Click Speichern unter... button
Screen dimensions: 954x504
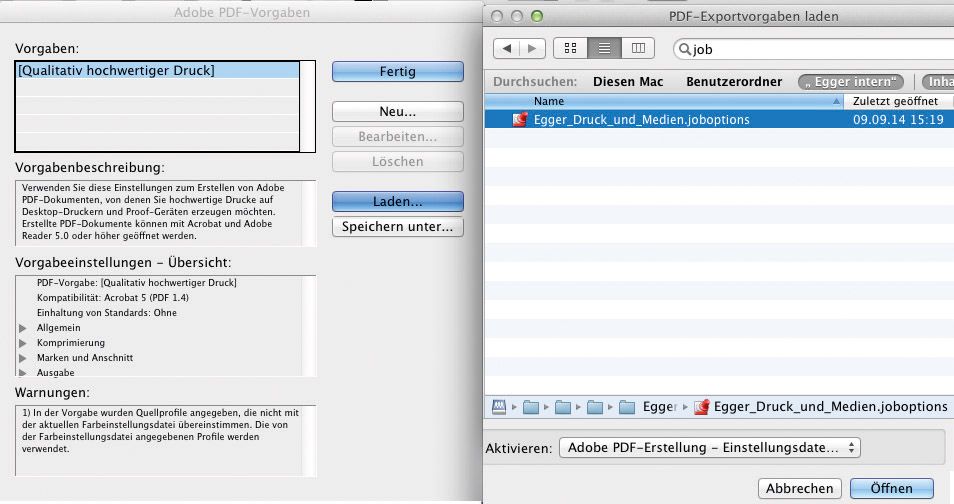click(x=397, y=226)
